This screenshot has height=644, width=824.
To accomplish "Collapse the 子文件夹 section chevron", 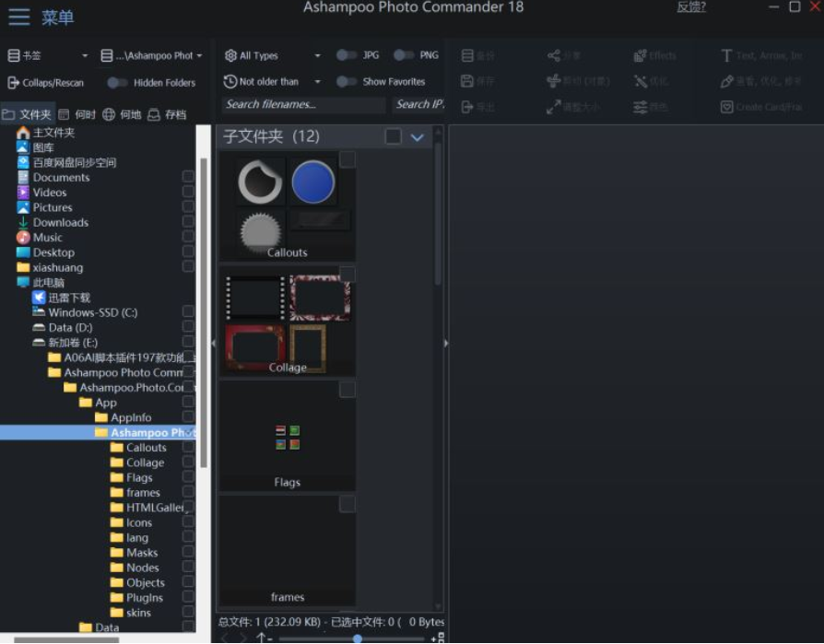I will coord(418,136).
